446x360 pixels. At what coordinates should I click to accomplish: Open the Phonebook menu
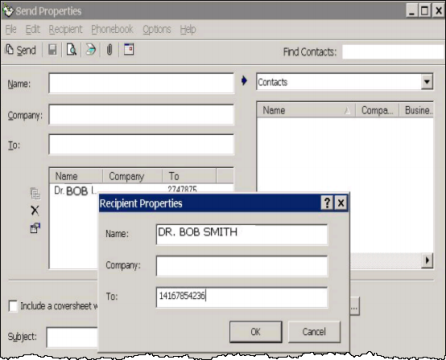[x=112, y=30]
